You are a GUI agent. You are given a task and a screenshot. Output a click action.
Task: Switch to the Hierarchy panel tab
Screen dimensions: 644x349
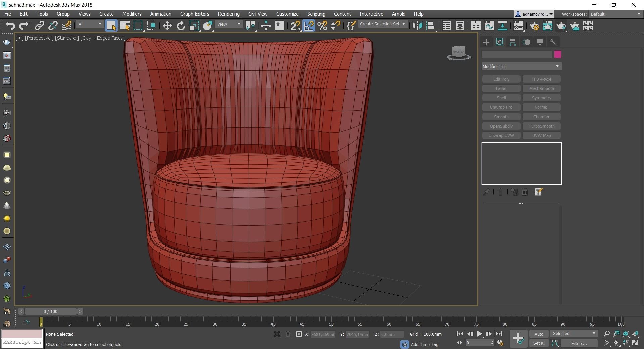(x=513, y=42)
